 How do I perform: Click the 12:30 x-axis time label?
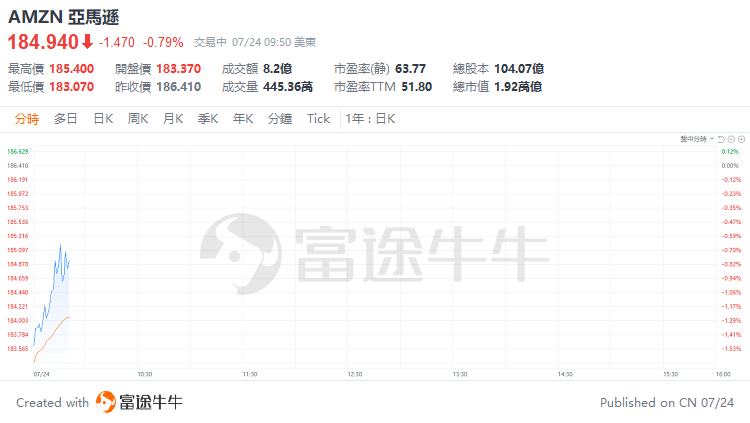(355, 374)
